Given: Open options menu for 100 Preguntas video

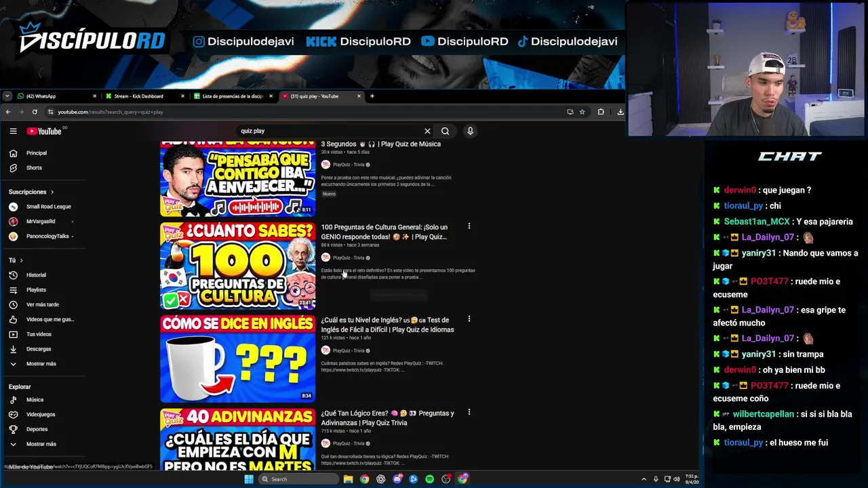Looking at the screenshot, I should click(469, 226).
